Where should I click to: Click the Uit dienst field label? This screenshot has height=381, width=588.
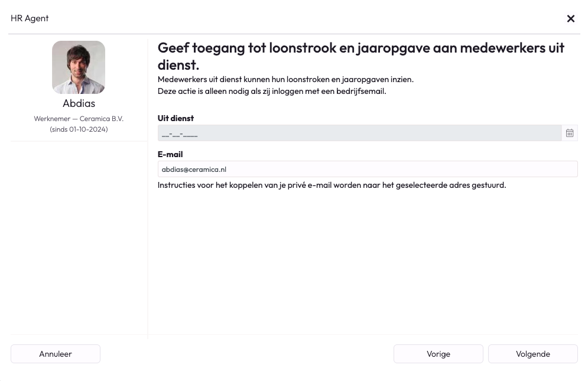click(176, 118)
